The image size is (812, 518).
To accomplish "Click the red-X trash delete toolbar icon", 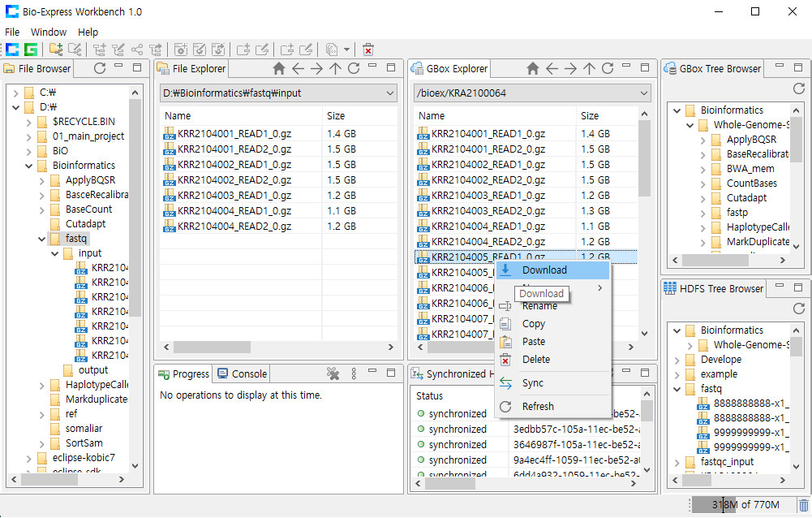I will click(x=367, y=50).
